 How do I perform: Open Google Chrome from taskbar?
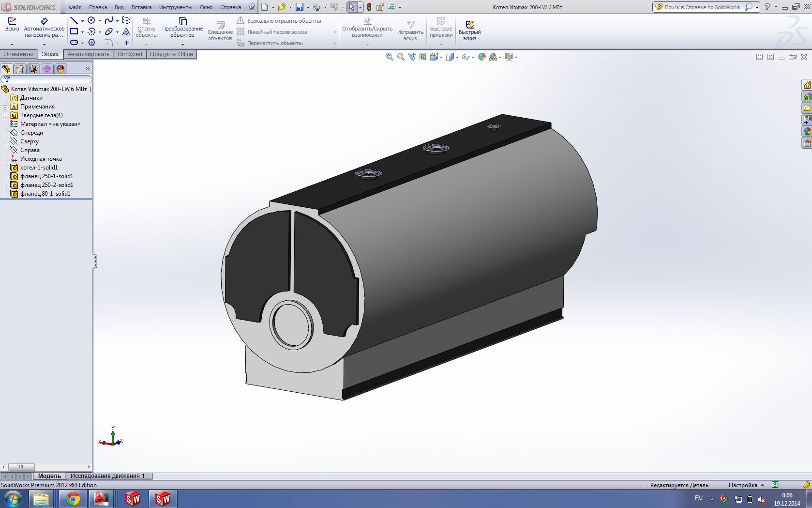[x=73, y=499]
